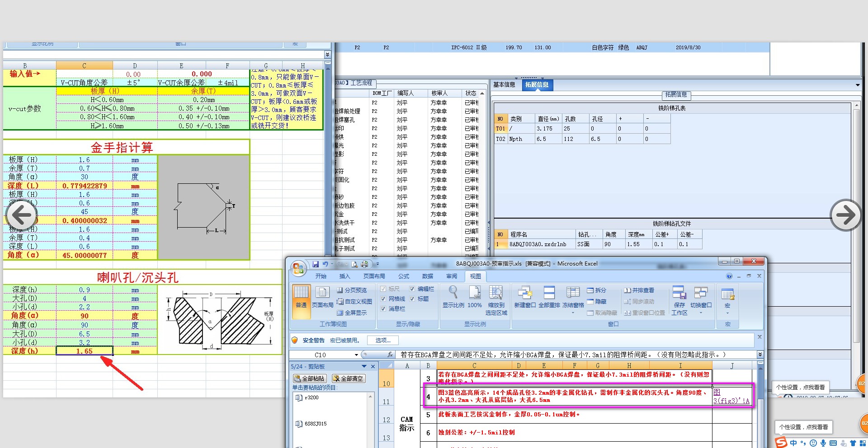The image size is (868, 448).
Task: Switch to Page Layout (页面布局) view button
Action: coord(322,297)
